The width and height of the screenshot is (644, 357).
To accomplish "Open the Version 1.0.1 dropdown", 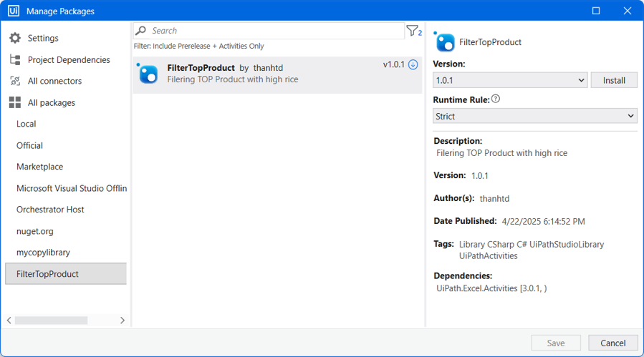I will (x=510, y=80).
